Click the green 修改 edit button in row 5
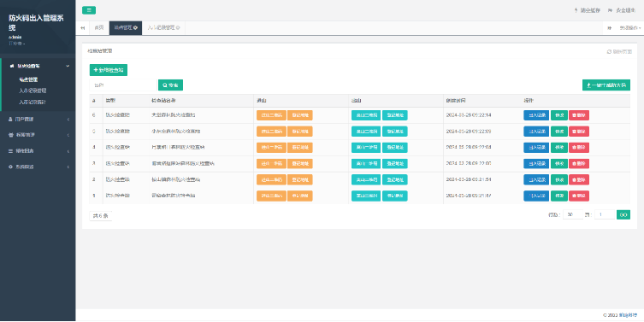 pyautogui.click(x=559, y=132)
